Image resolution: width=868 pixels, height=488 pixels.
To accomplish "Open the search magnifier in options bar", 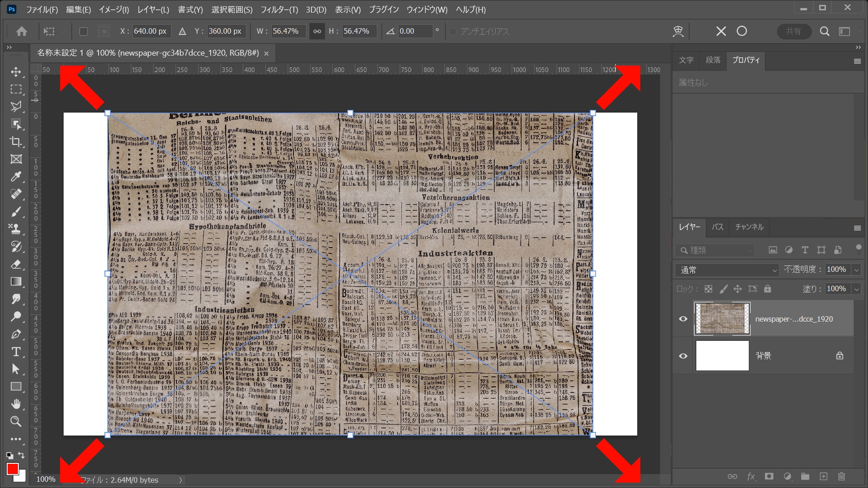I will click(825, 31).
